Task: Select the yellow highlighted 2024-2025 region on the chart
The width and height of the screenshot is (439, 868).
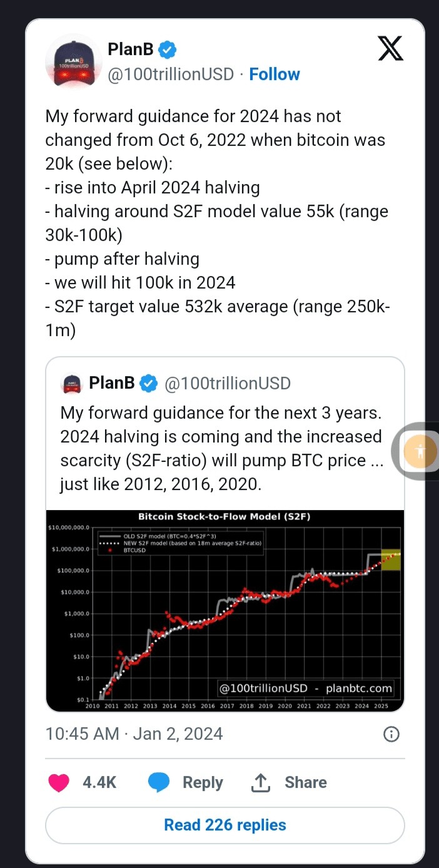Action: click(x=389, y=559)
